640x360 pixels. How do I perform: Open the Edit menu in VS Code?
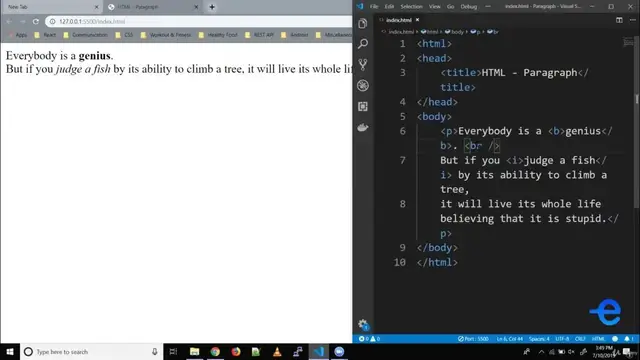click(x=389, y=7)
